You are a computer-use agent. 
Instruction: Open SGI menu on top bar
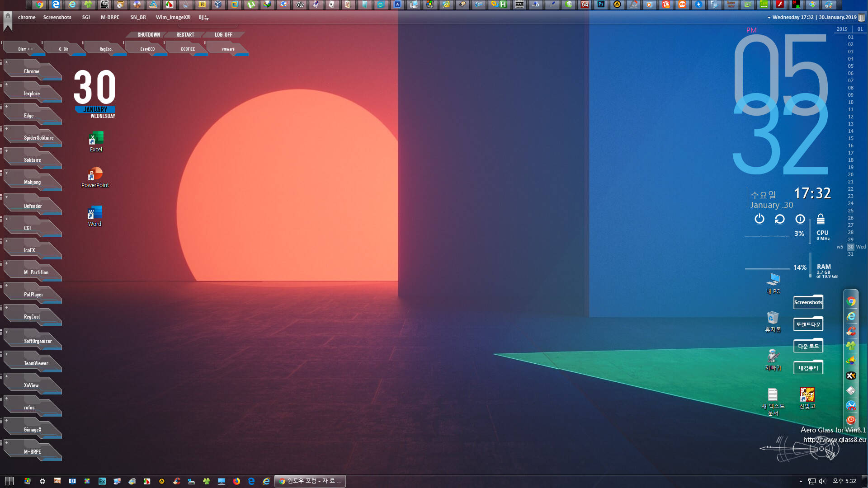86,17
